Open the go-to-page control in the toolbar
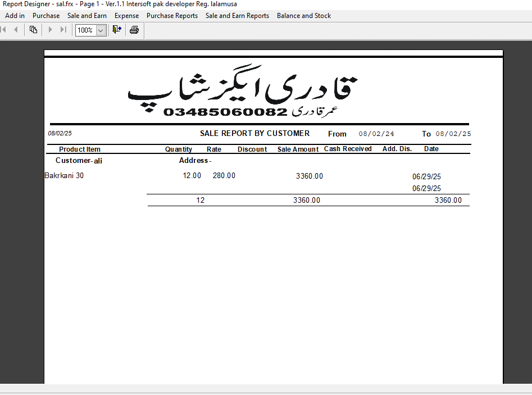The image size is (532, 395). [x=33, y=29]
